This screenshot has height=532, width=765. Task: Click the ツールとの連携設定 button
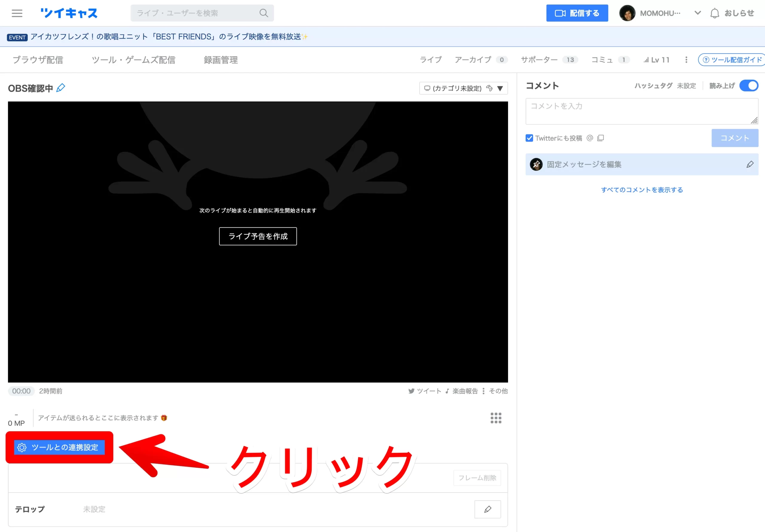coord(59,447)
